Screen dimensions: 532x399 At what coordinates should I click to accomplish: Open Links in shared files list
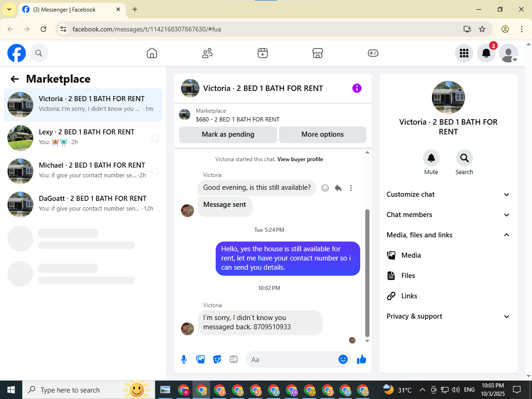point(448,296)
